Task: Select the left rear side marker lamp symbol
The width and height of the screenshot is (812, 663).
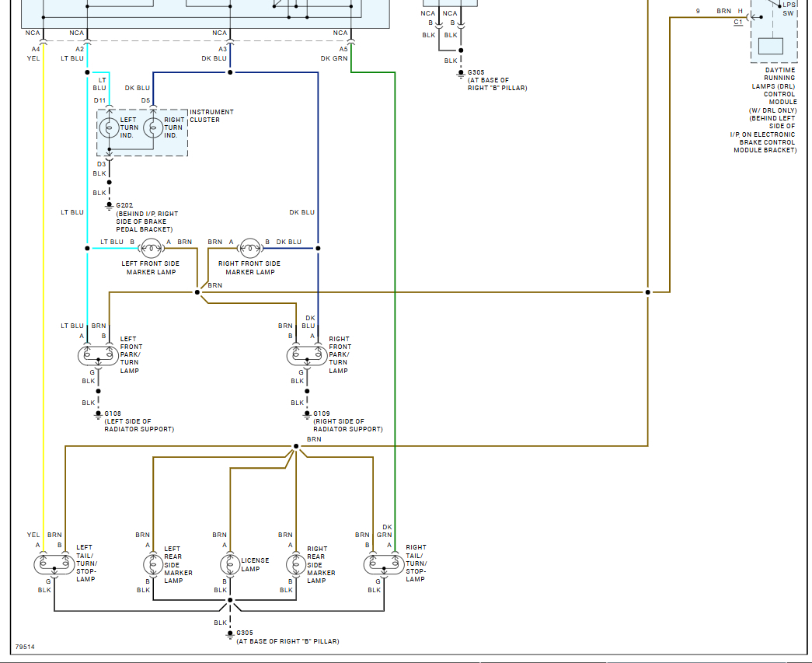Action: (153, 564)
